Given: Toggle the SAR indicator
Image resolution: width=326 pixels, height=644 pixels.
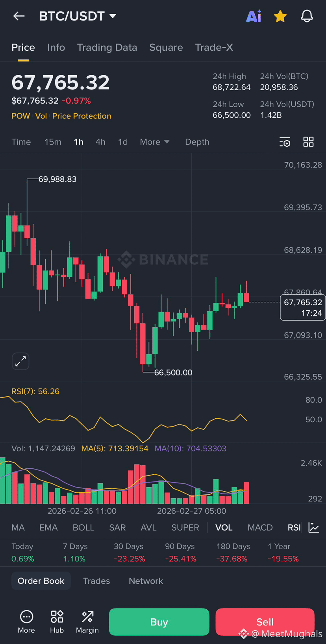Looking at the screenshot, I should point(117,527).
